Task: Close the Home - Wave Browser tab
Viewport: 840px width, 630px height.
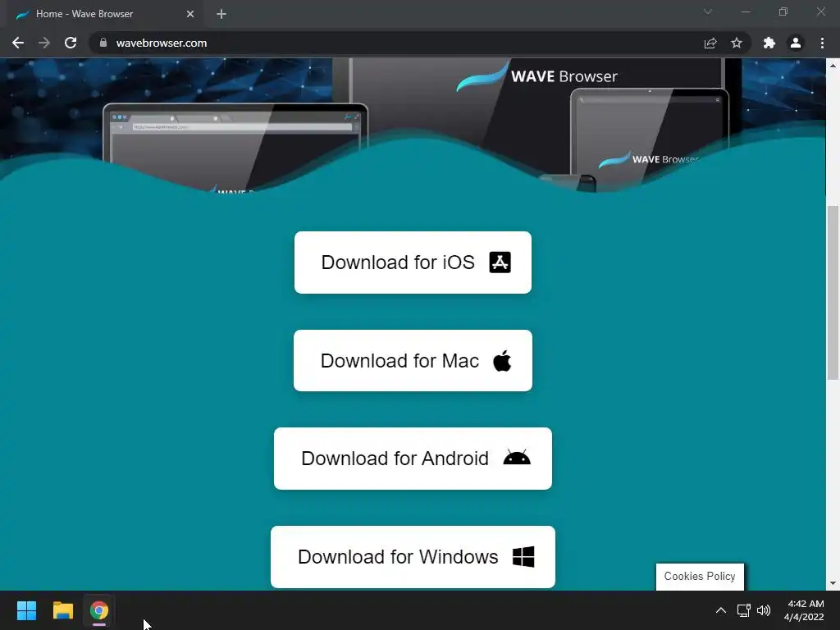Action: pos(190,14)
